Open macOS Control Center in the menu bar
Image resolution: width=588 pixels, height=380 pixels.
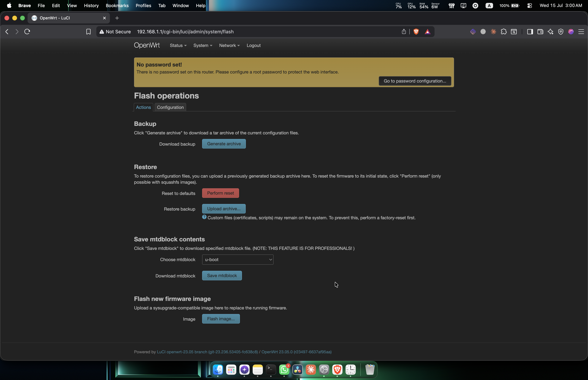click(x=529, y=5)
